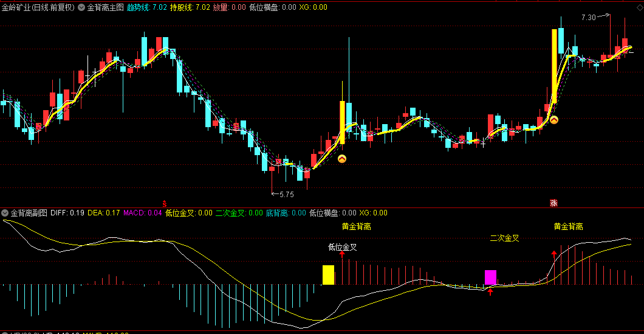Click the MACD: 0.04 value

coord(143,213)
